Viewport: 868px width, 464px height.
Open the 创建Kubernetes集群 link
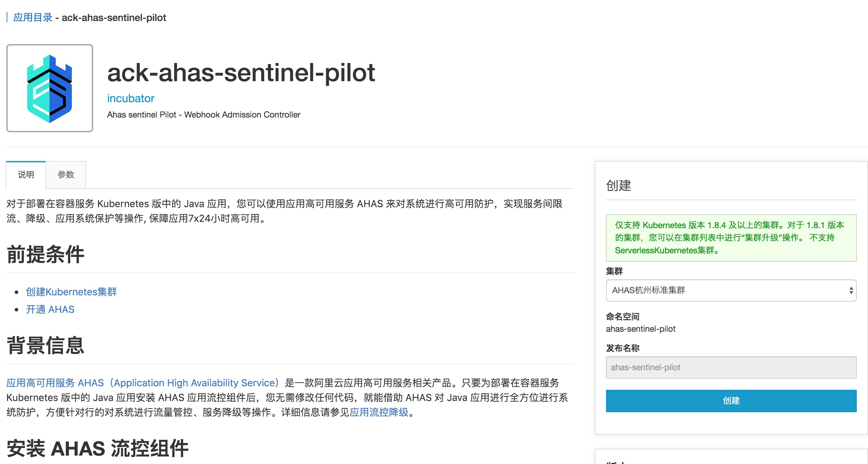point(71,292)
